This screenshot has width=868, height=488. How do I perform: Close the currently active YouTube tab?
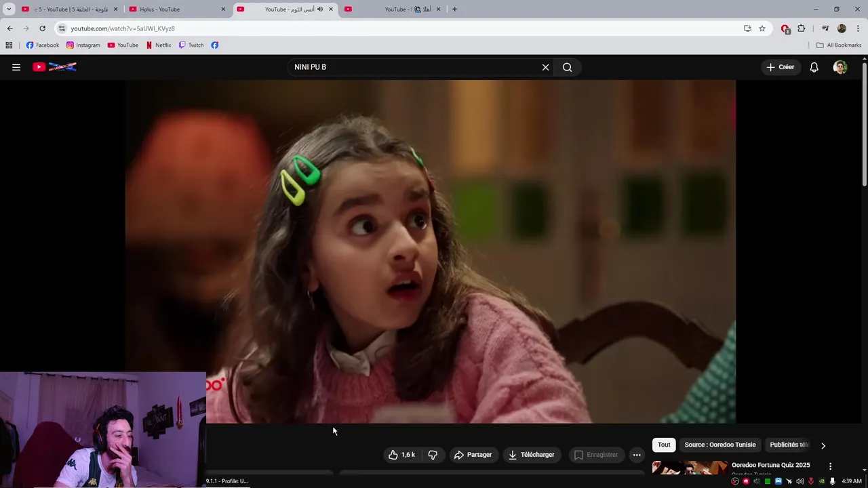331,9
